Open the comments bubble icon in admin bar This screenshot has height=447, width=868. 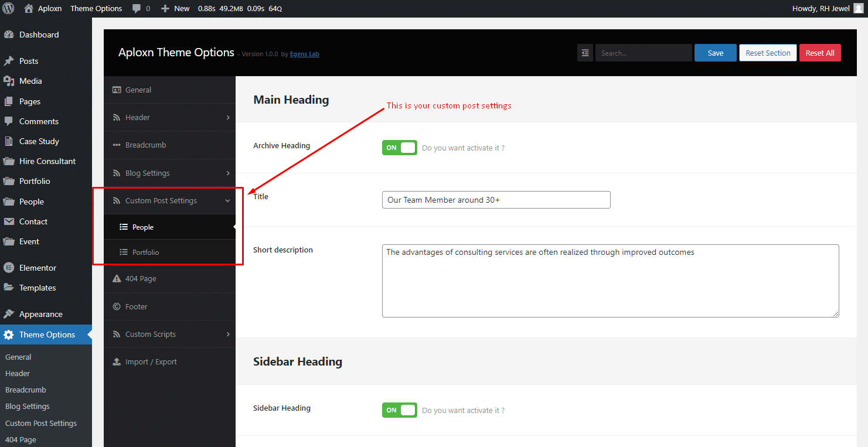click(x=137, y=9)
